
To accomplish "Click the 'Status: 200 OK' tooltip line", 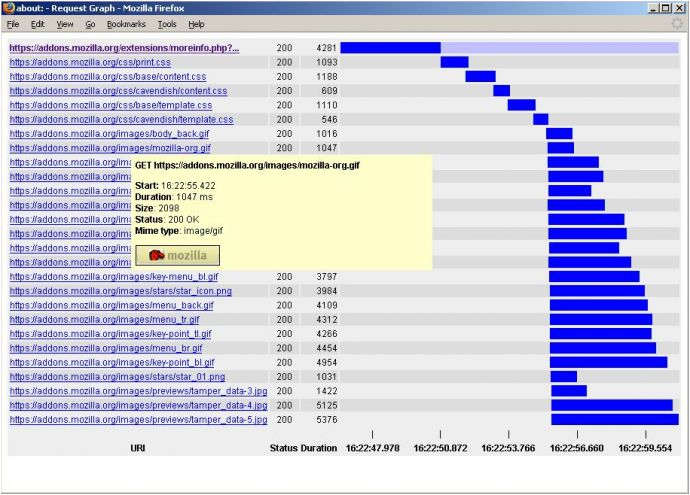I will tap(167, 220).
